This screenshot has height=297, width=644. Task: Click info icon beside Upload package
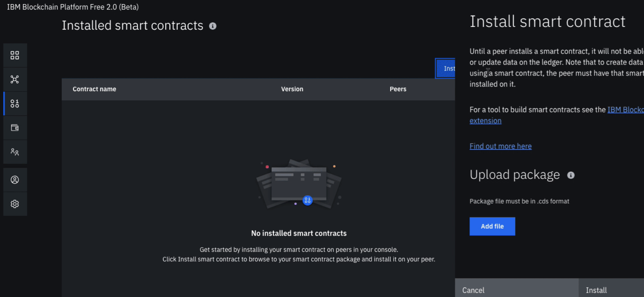571,175
